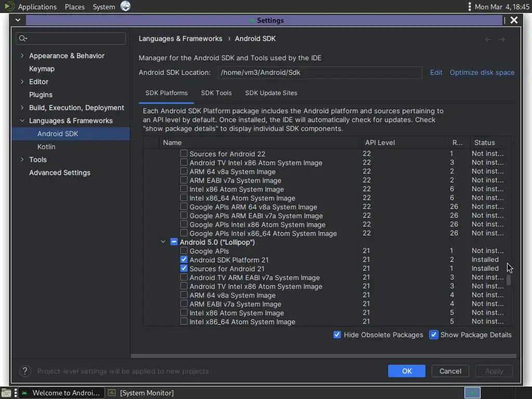
Task: Open the window menu chevron on Settings titlebar
Action: (18, 20)
